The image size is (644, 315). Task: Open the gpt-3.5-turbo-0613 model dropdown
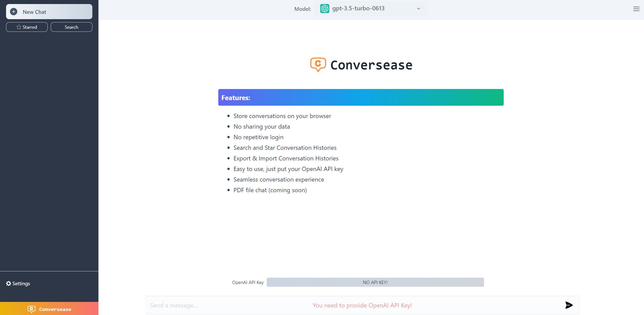point(370,8)
